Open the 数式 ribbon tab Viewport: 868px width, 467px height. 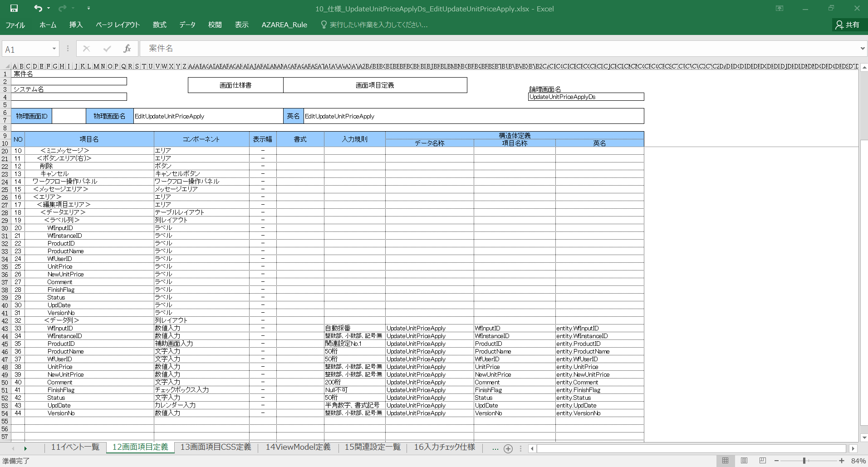[159, 25]
